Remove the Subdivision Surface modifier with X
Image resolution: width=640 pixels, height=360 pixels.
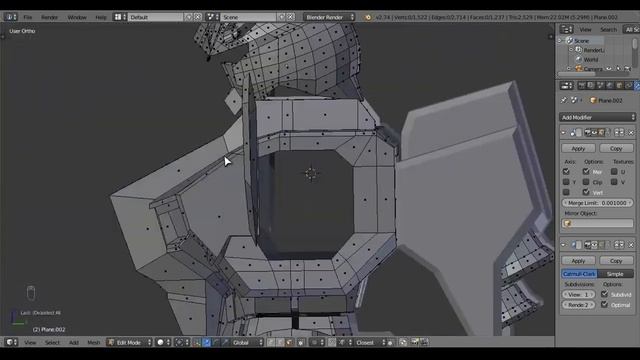point(631,245)
